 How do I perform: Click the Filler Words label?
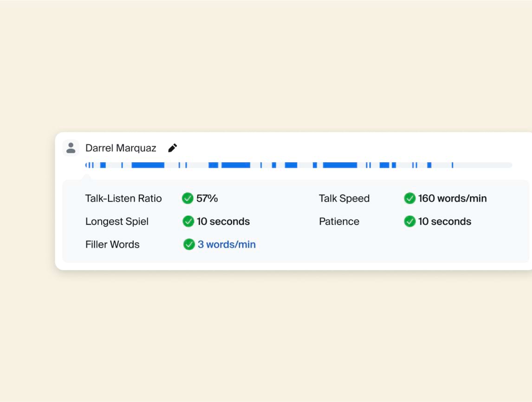tap(112, 244)
